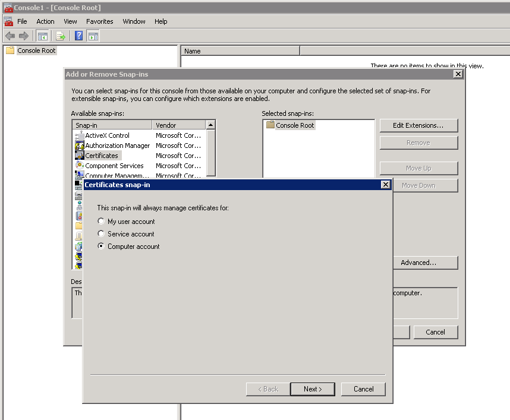Cancel the Certificates snap-in wizard
This screenshot has width=510, height=420.
[363, 389]
